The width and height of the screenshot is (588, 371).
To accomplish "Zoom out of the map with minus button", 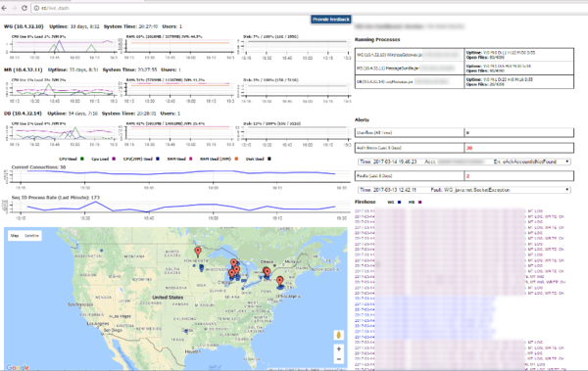I will coord(339,359).
